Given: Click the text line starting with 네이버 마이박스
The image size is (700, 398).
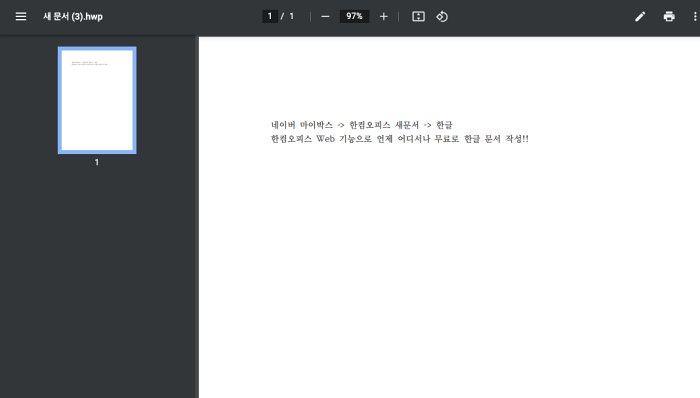Looking at the screenshot, I should click(x=362, y=125).
